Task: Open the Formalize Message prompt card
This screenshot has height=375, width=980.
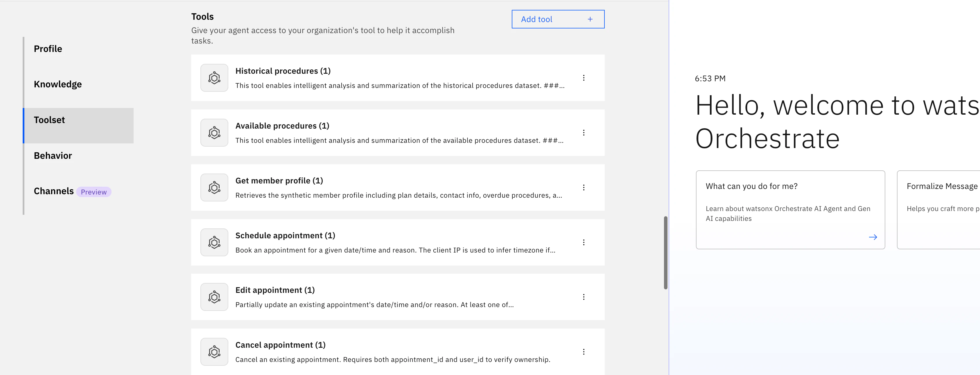Action: (938, 210)
